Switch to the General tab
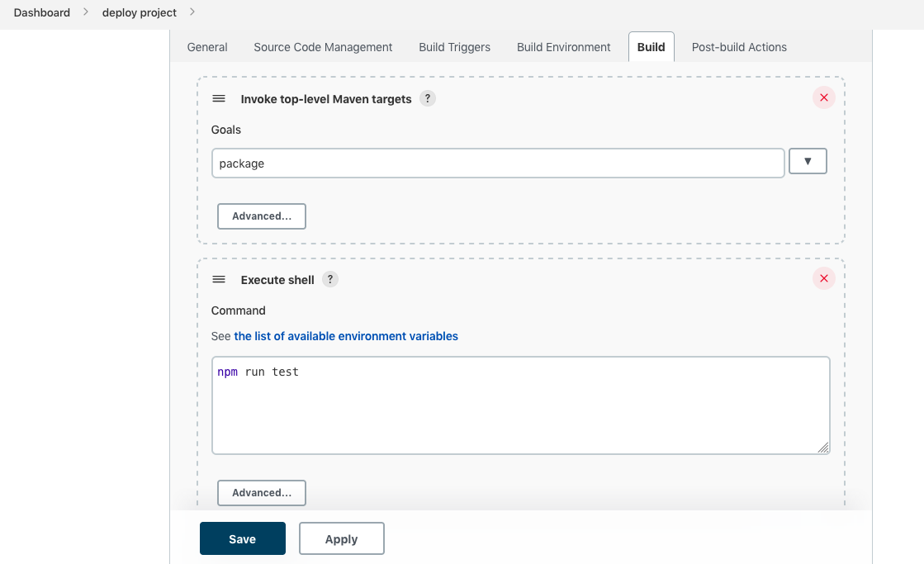 (x=207, y=47)
